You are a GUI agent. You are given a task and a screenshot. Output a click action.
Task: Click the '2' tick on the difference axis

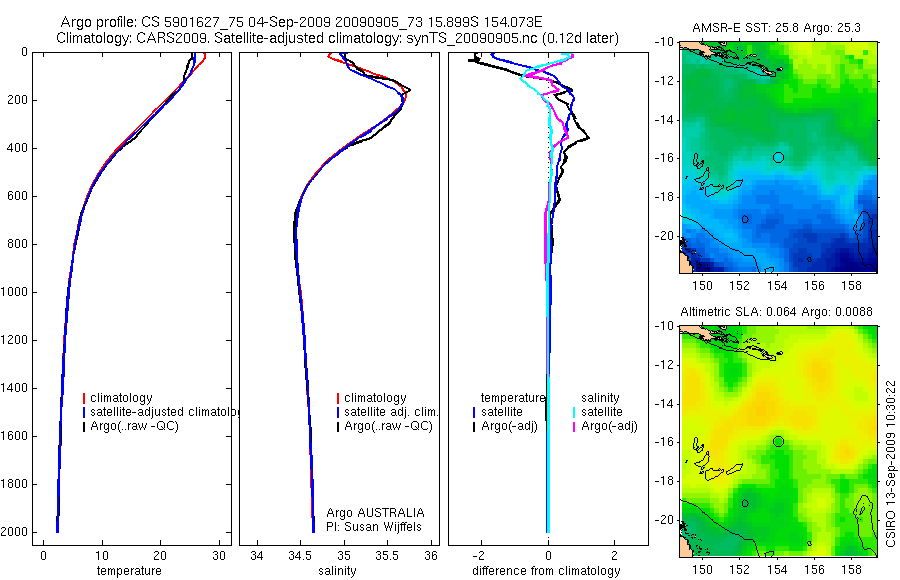(615, 556)
